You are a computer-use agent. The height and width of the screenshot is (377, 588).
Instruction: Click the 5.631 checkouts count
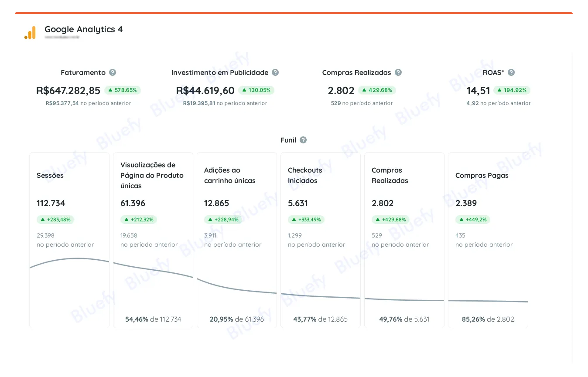[298, 203]
